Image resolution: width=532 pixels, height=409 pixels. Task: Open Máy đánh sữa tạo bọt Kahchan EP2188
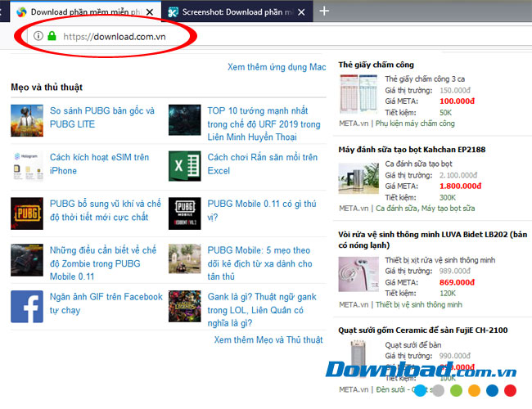coord(412,150)
